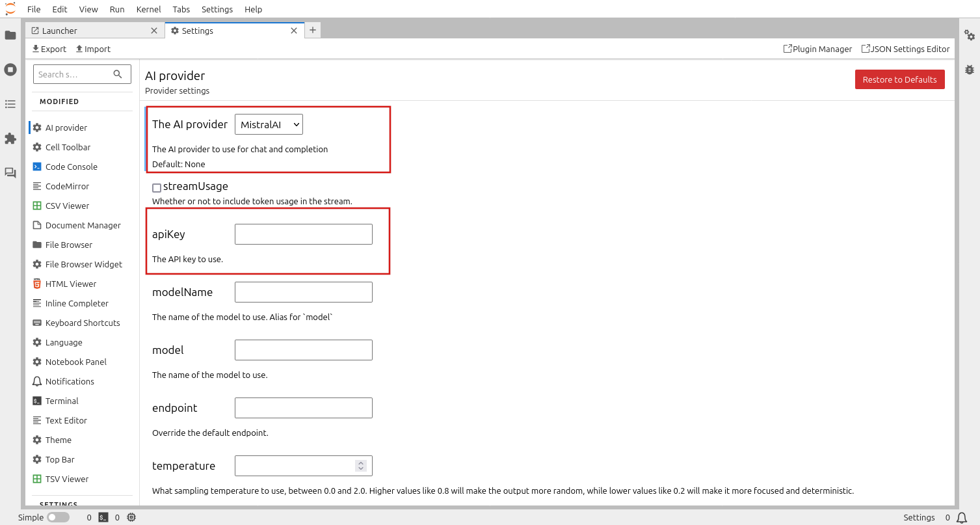Open the JSON Settings Editor link

905,49
